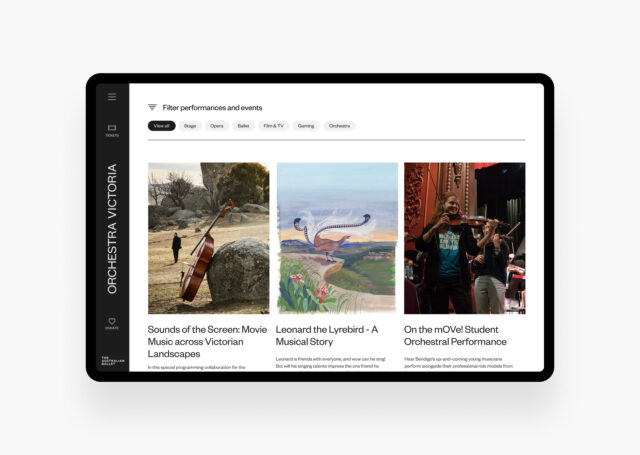Click the Donate heart icon
Viewport: 640px width, 455px height.
(x=112, y=323)
